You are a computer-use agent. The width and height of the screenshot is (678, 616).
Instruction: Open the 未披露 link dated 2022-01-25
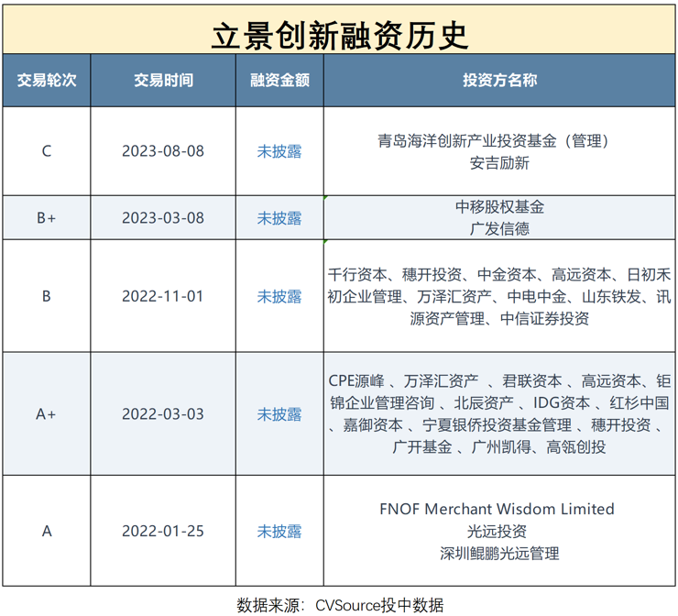tap(279, 531)
